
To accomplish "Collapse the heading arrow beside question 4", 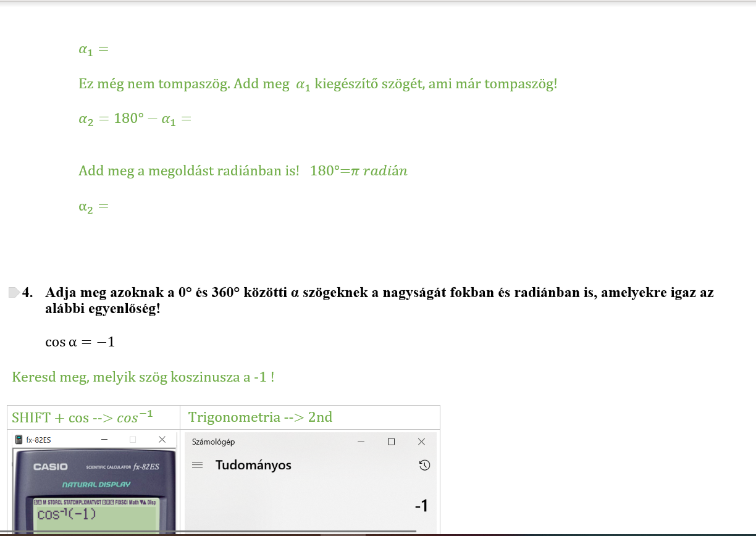I will [14, 293].
